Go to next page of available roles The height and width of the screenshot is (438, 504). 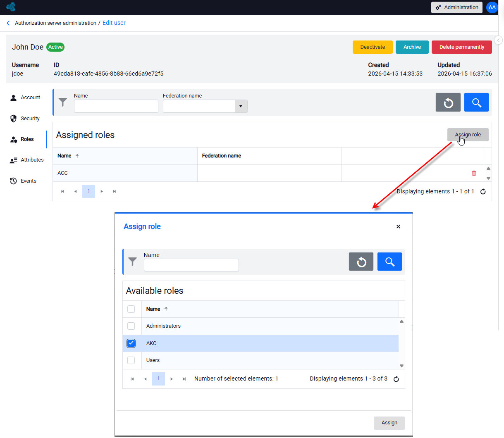tap(172, 379)
